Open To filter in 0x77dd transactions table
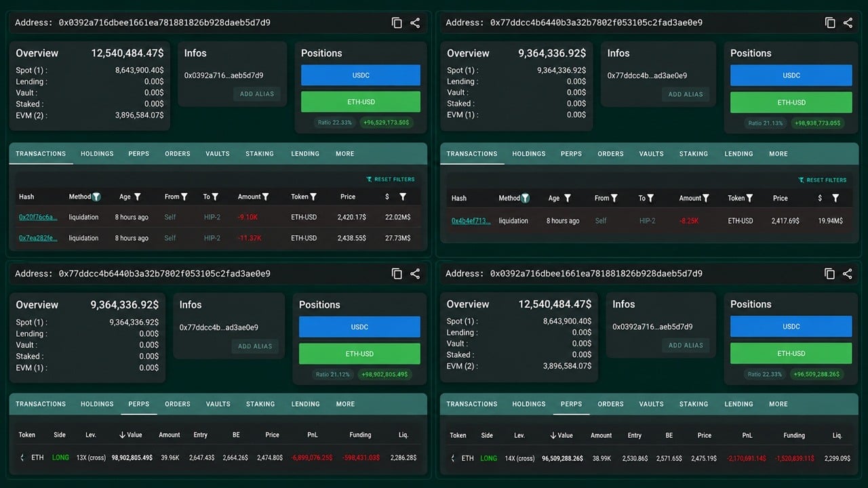 [650, 198]
